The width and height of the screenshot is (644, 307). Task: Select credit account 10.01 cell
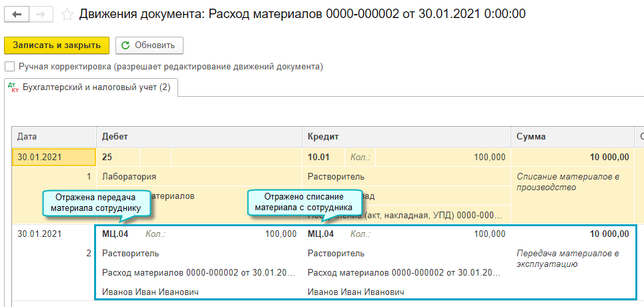click(318, 158)
